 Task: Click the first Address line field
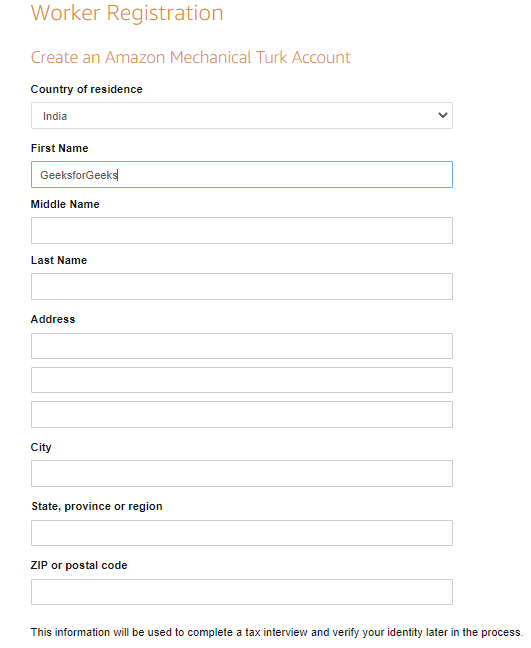[x=242, y=346]
